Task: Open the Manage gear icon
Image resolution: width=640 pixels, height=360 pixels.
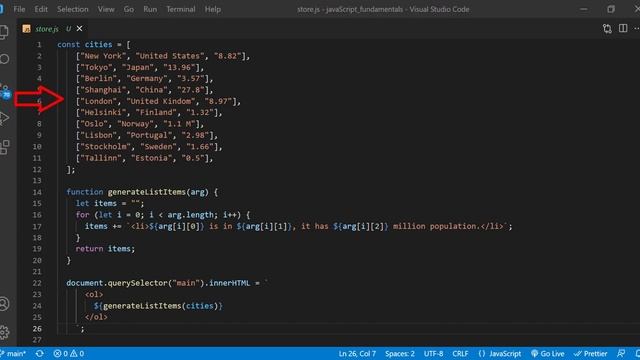Action: (4, 332)
